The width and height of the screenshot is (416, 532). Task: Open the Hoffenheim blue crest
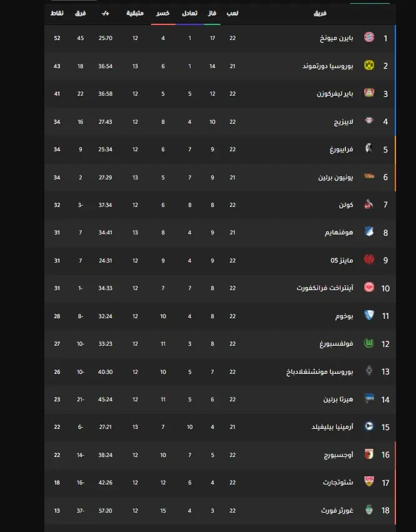(369, 231)
